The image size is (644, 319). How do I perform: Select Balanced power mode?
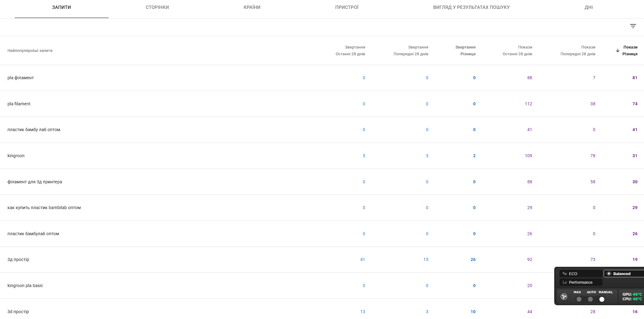tap(624, 274)
